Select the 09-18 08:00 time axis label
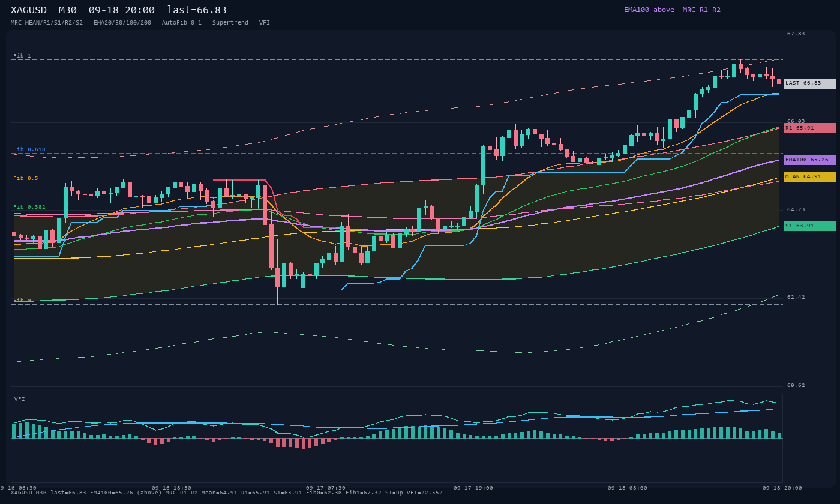This screenshot has height=504, width=840. [x=628, y=488]
